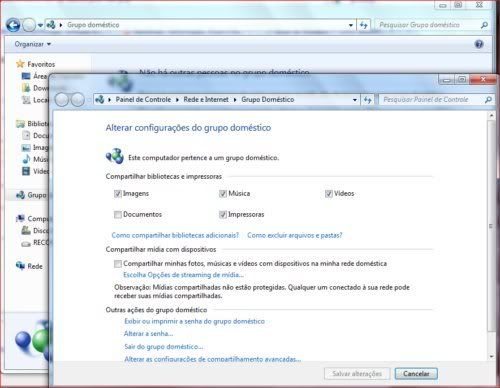The height and width of the screenshot is (388, 500).
Task: Open address bar dropdown in Control Panel window
Action: [355, 100]
